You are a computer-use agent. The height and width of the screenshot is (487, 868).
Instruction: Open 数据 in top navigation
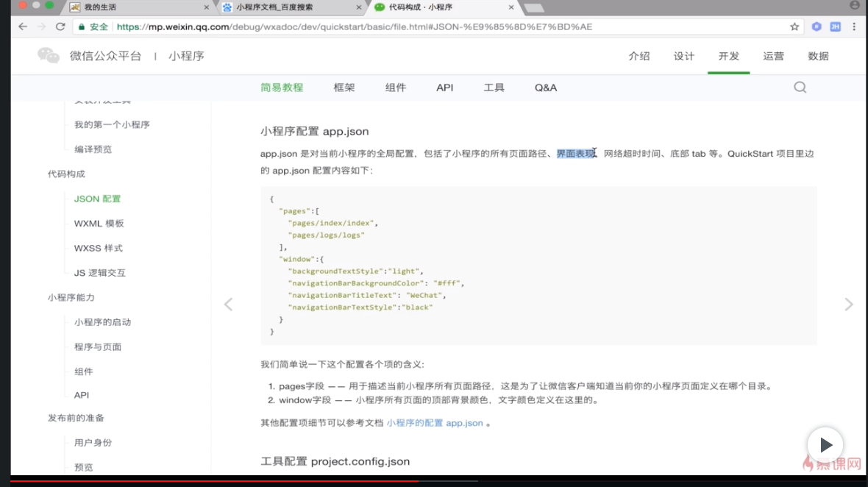[x=818, y=56]
